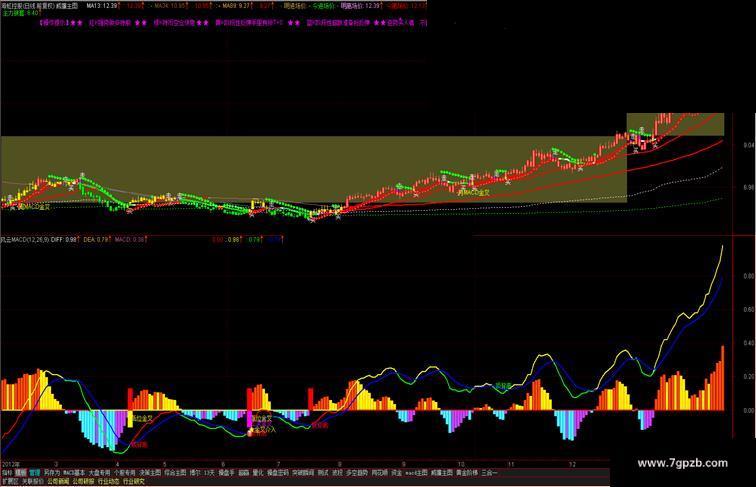The width and height of the screenshot is (756, 487).
Task: Select the 量化 indicator template
Action: tap(258, 473)
